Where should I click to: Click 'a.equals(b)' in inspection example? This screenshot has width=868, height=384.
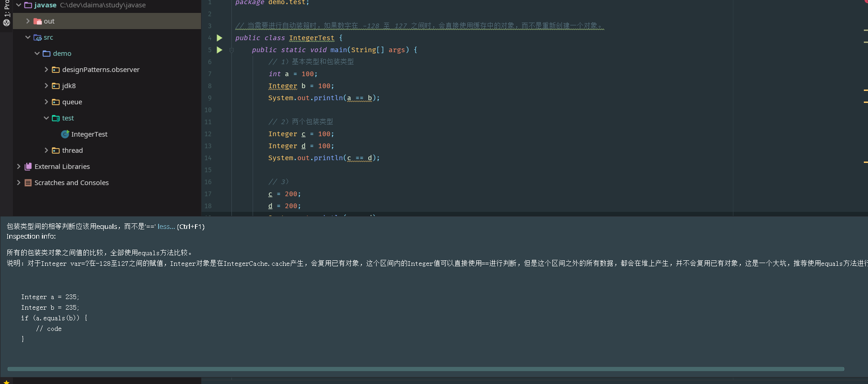[x=55, y=318]
